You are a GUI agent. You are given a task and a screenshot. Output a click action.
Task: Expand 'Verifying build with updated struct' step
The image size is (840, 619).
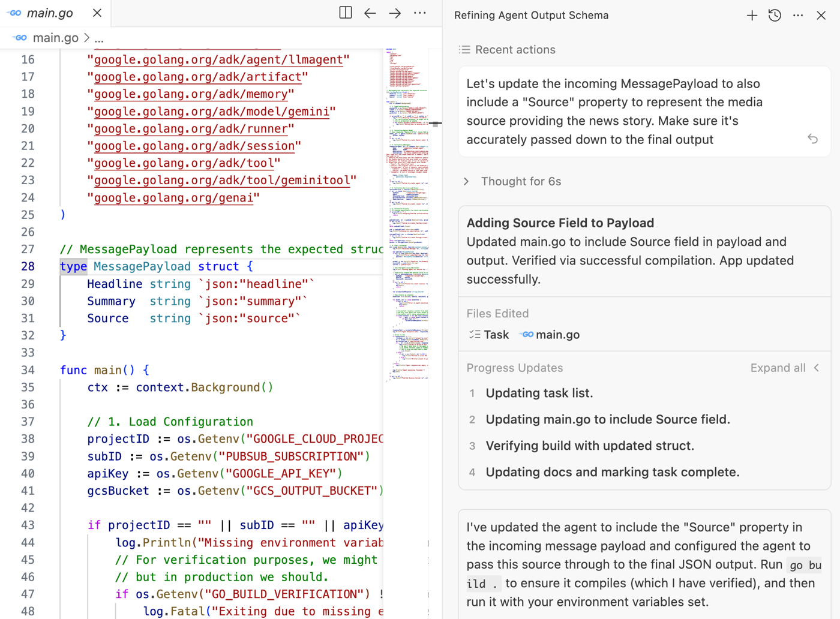(x=589, y=446)
